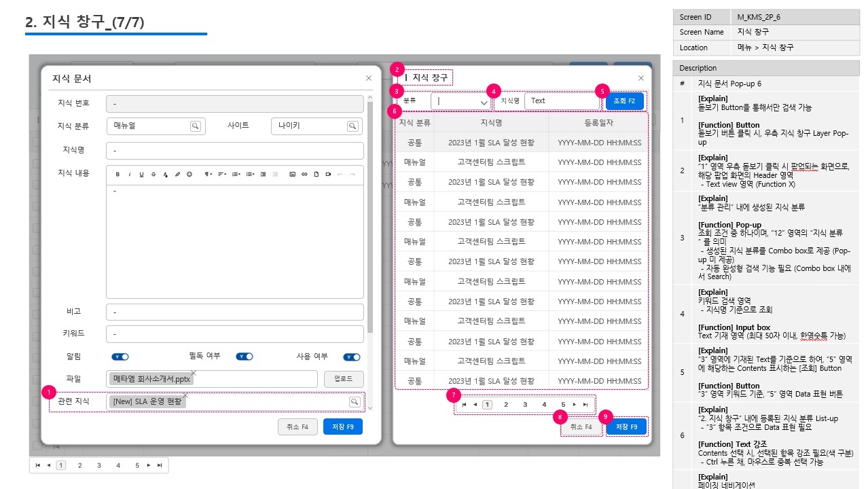Viewport: 868px width, 489px height.
Task: Disable the 사용 여부 switch
Action: (x=351, y=357)
